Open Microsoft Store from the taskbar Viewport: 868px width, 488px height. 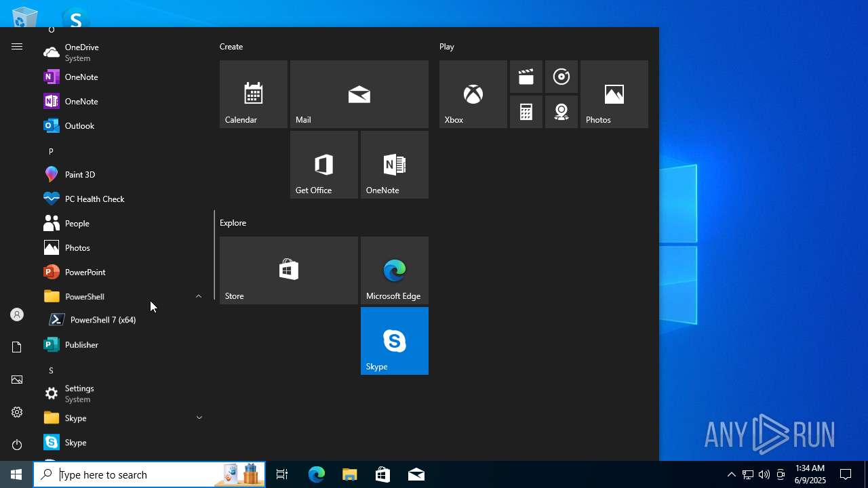coord(382,474)
